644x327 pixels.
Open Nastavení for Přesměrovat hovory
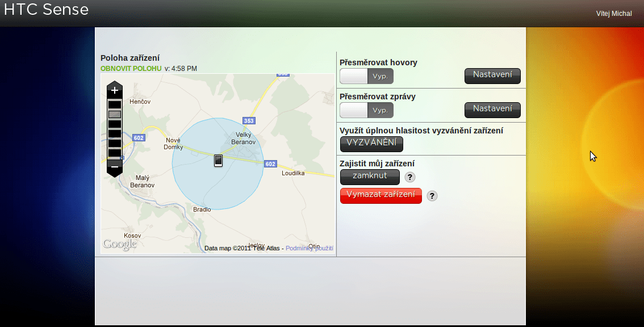click(492, 76)
